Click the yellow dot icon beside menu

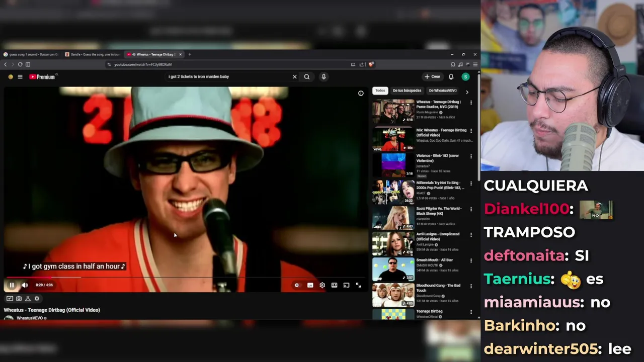(11, 77)
